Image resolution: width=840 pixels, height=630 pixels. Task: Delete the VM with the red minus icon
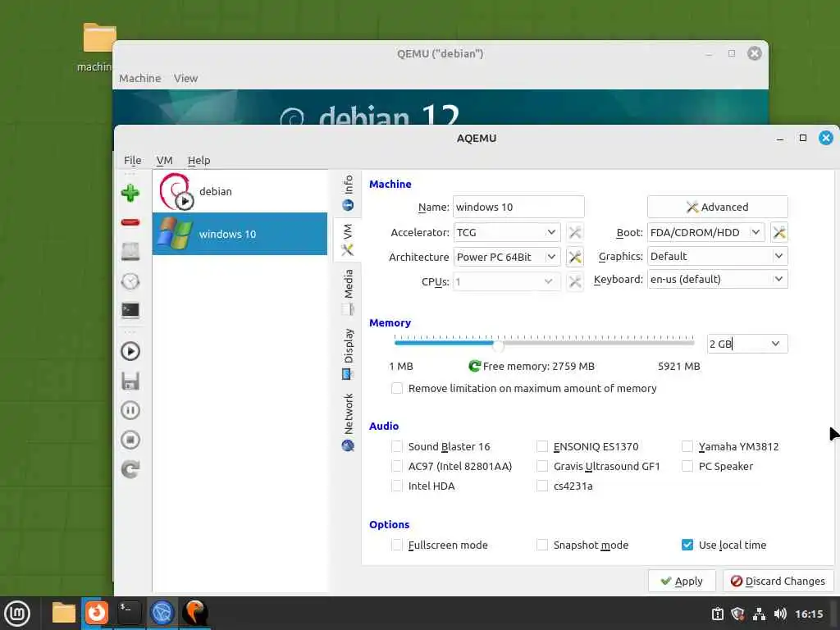[x=130, y=222]
